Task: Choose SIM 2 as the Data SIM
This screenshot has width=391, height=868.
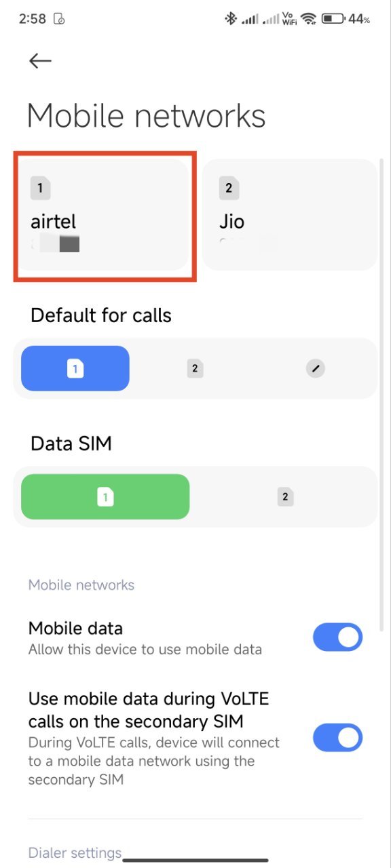Action: (x=285, y=496)
